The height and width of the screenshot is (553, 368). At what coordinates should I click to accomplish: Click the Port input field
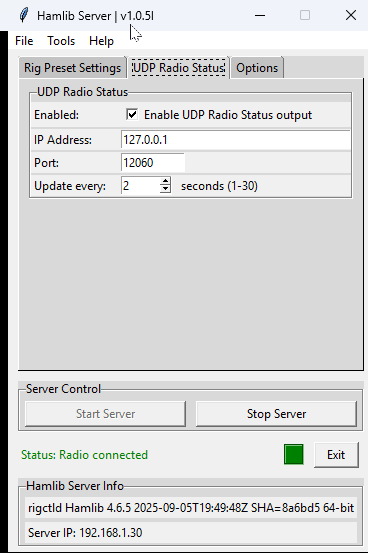point(153,163)
